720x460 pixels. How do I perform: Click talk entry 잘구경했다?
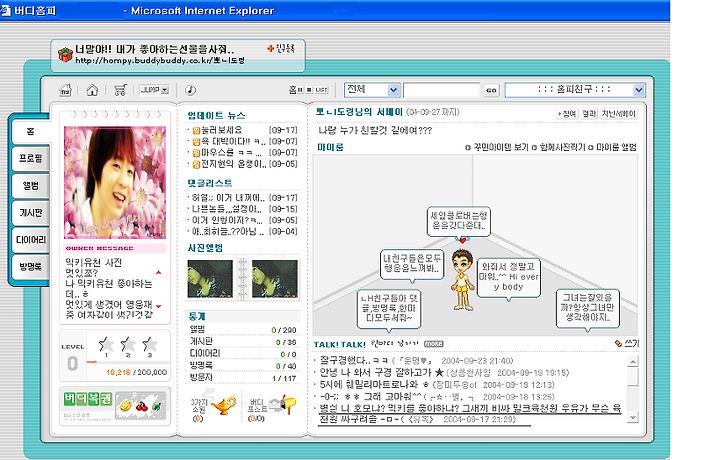(416, 360)
